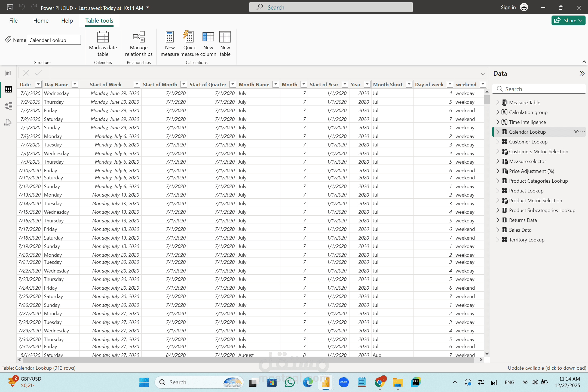588x392 pixels.
Task: Select Product Lookup table
Action: coord(526,191)
